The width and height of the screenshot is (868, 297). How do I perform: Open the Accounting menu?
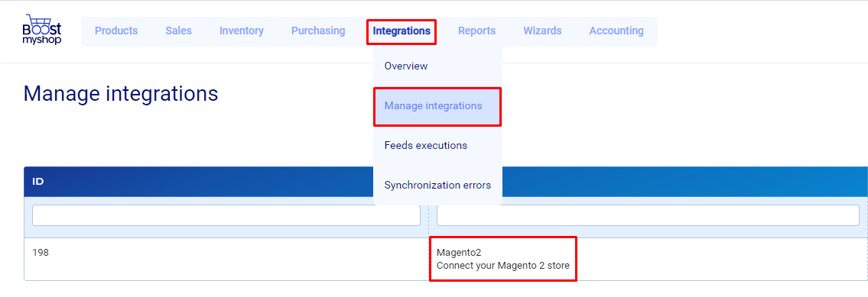616,31
